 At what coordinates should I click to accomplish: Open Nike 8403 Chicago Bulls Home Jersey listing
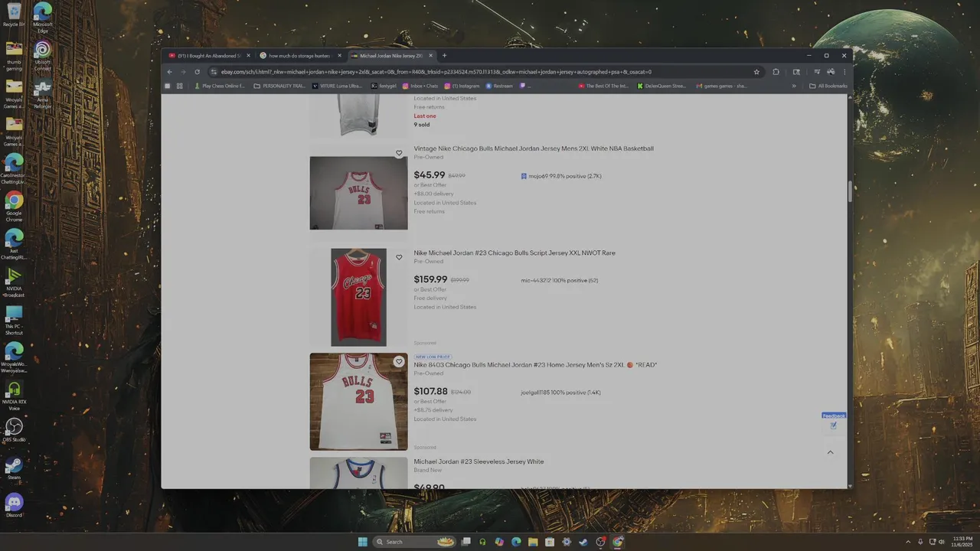click(535, 365)
